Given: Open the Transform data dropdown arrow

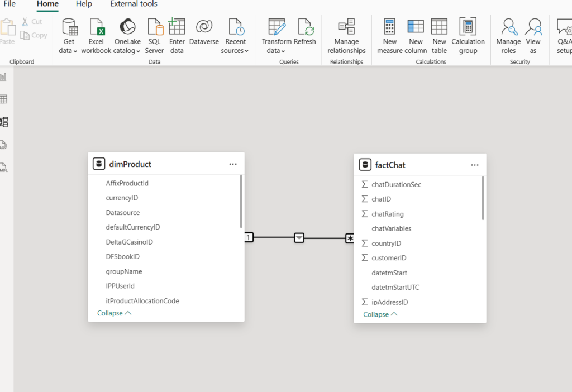Looking at the screenshot, I should pos(283,51).
